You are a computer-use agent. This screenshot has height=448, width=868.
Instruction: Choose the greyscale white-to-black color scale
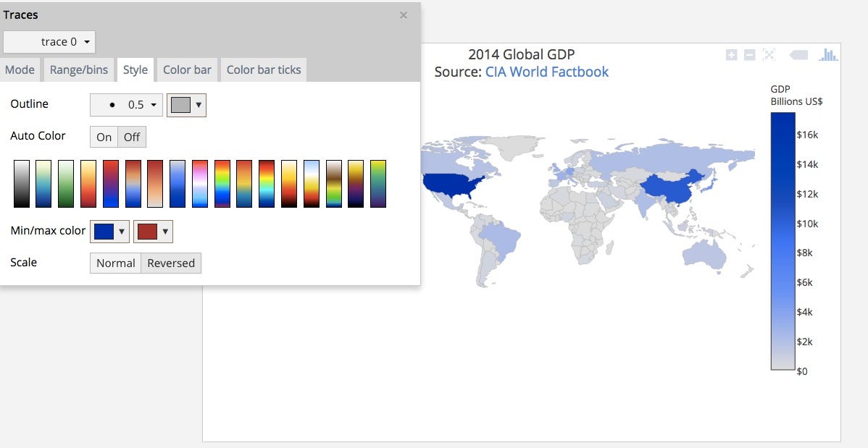(22, 184)
